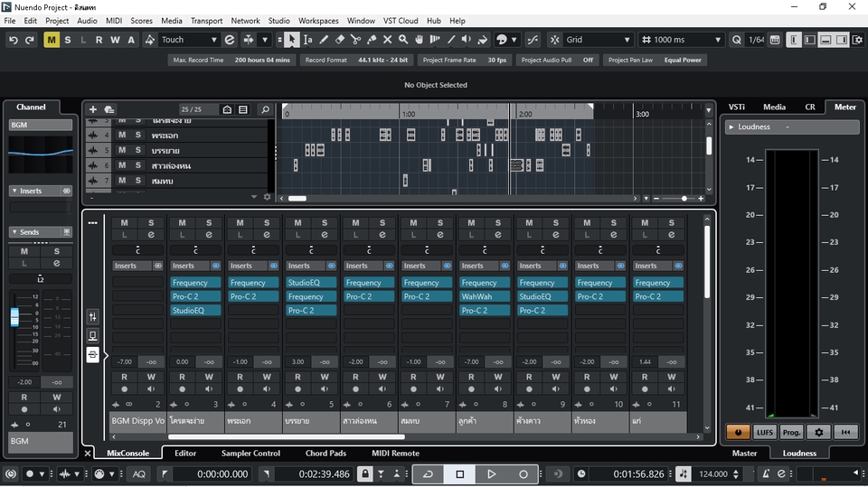The width and height of the screenshot is (868, 487).
Task: Solo the บรรยาย track in track list
Action: [137, 150]
